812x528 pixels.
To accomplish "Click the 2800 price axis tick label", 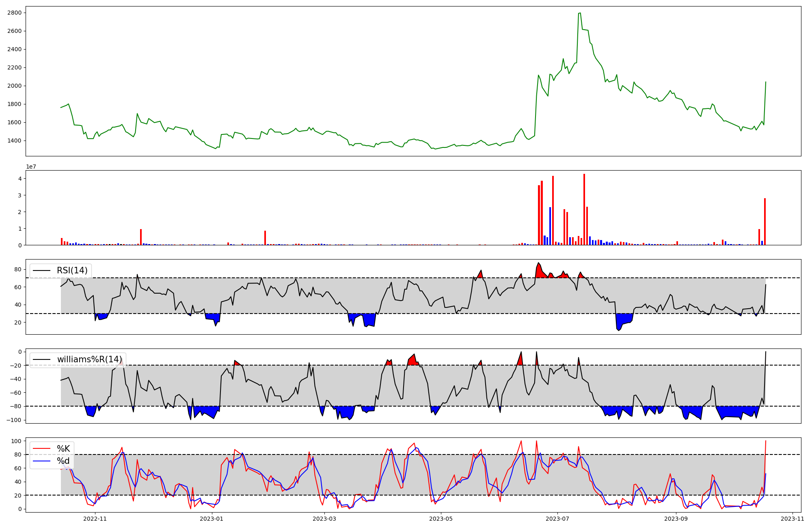I will click(x=14, y=13).
